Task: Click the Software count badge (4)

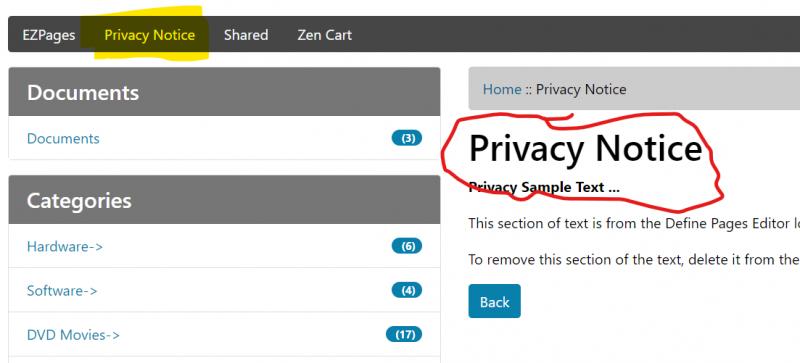Action: click(407, 291)
